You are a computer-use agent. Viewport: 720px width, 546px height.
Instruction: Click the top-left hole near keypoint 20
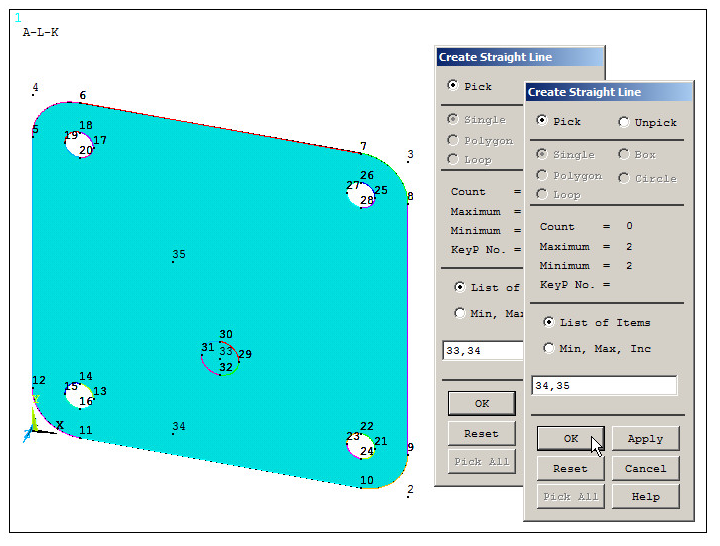coord(79,145)
